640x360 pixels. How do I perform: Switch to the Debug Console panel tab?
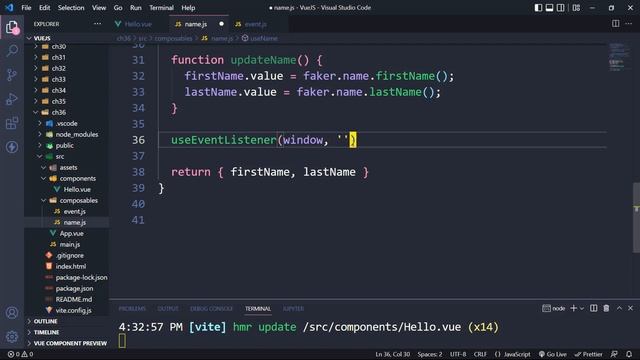211,309
